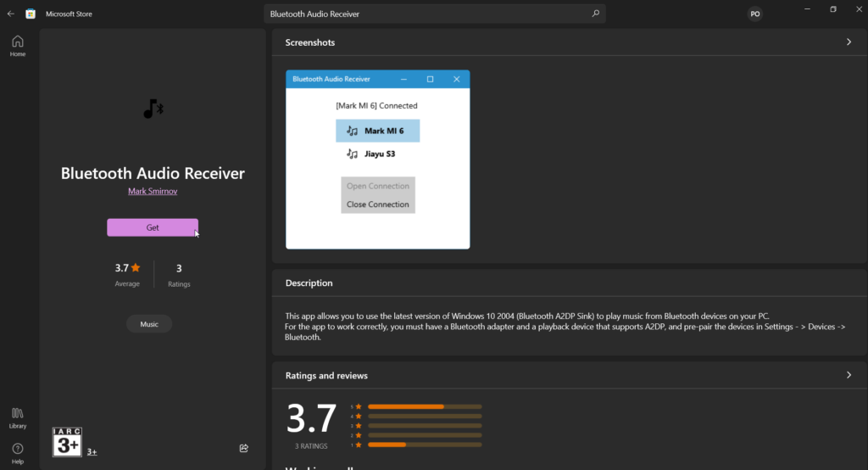The height and width of the screenshot is (470, 868).
Task: Click the app description paragraph
Action: [565, 327]
